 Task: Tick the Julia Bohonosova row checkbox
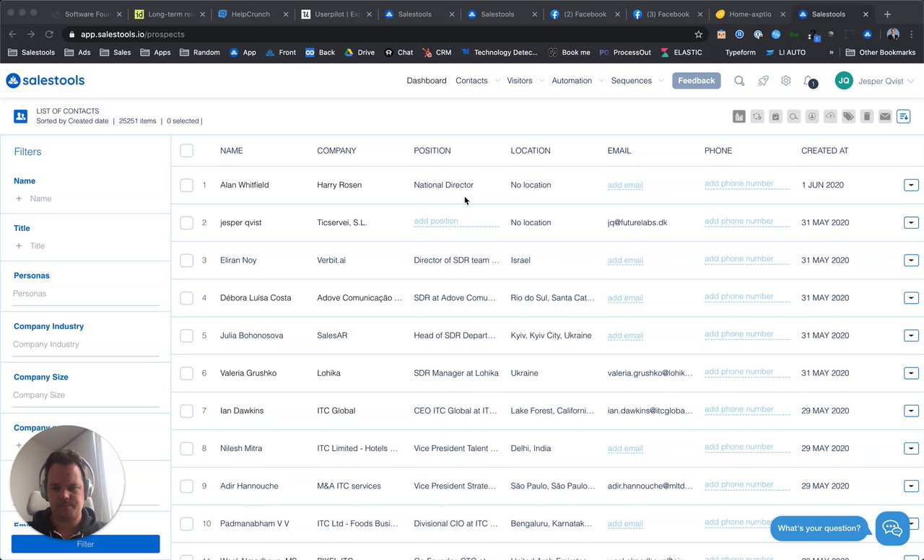click(187, 336)
